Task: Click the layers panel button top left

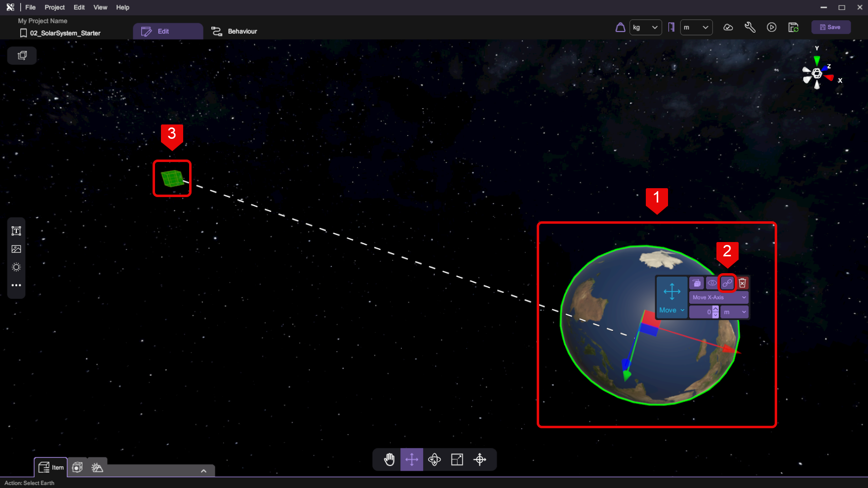Action: (x=22, y=55)
